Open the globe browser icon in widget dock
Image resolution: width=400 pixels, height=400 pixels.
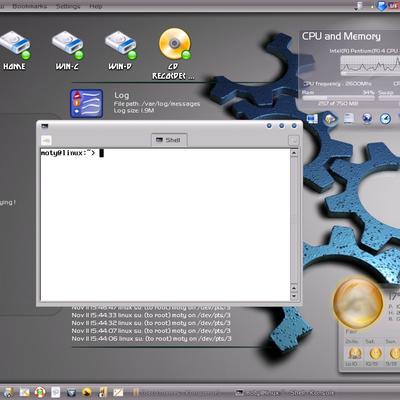click(367, 119)
